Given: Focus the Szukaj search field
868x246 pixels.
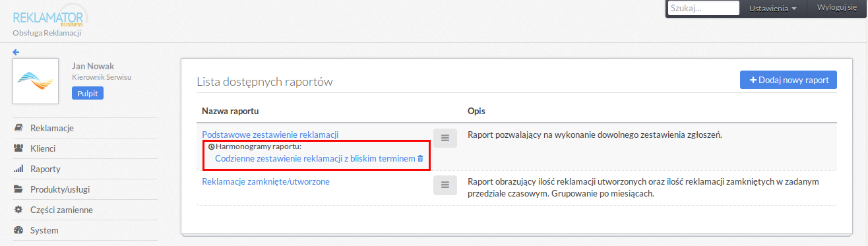Looking at the screenshot, I should (703, 9).
